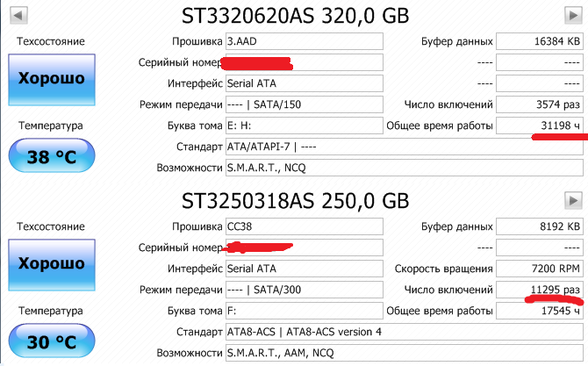Click the SATA/300 transfer mode field

click(x=305, y=290)
